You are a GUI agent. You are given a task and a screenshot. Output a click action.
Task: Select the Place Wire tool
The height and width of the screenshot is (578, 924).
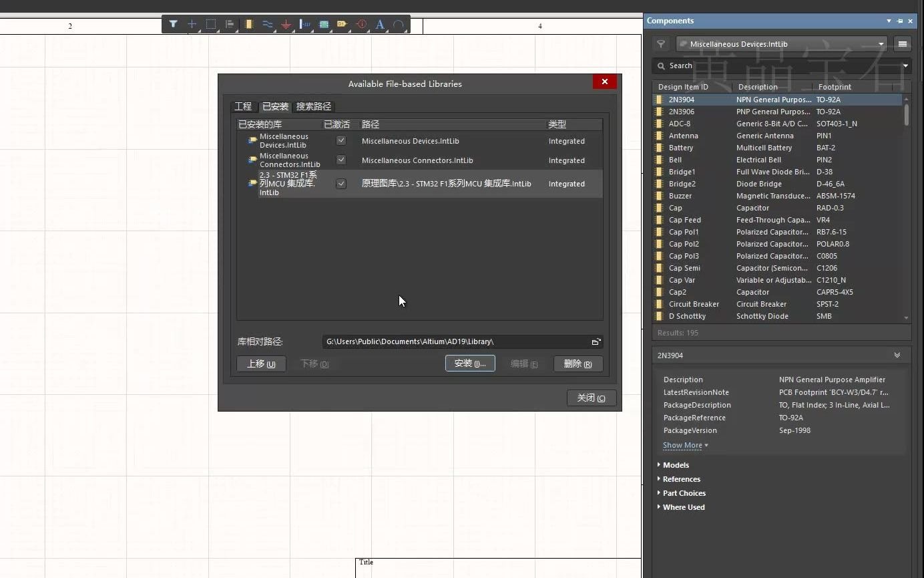[x=268, y=24]
